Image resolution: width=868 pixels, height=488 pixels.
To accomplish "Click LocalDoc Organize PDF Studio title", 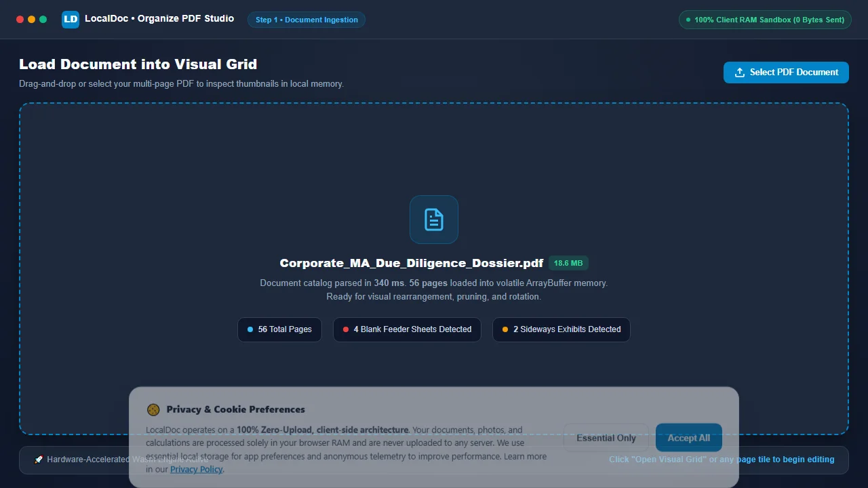I will (159, 19).
